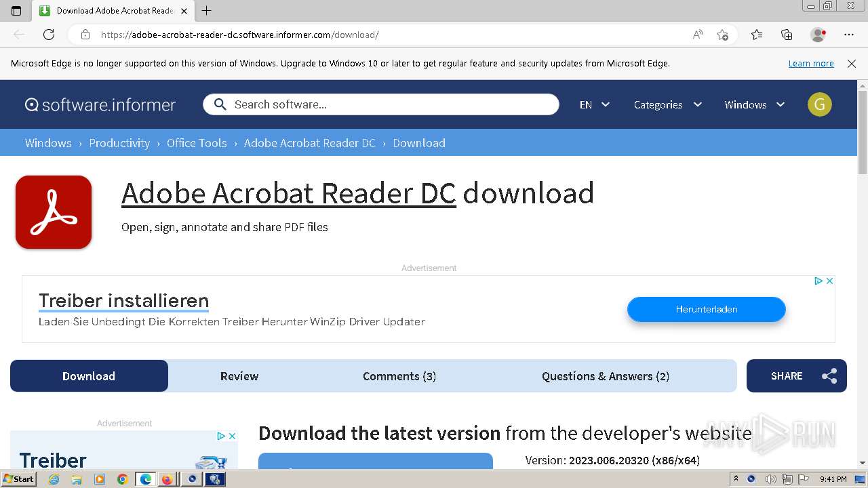Image resolution: width=868 pixels, height=488 pixels.
Task: Switch to the Comments (3) tab
Action: pos(399,376)
